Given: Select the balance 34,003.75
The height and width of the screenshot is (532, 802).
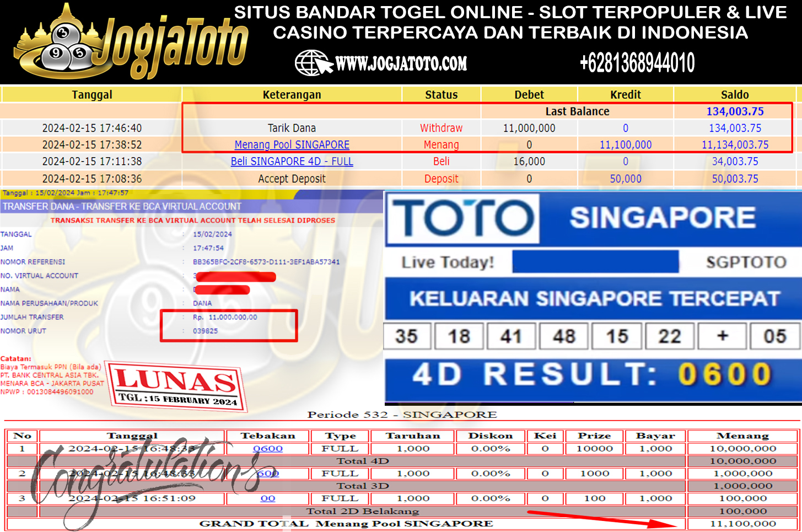Looking at the screenshot, I should (x=735, y=162).
